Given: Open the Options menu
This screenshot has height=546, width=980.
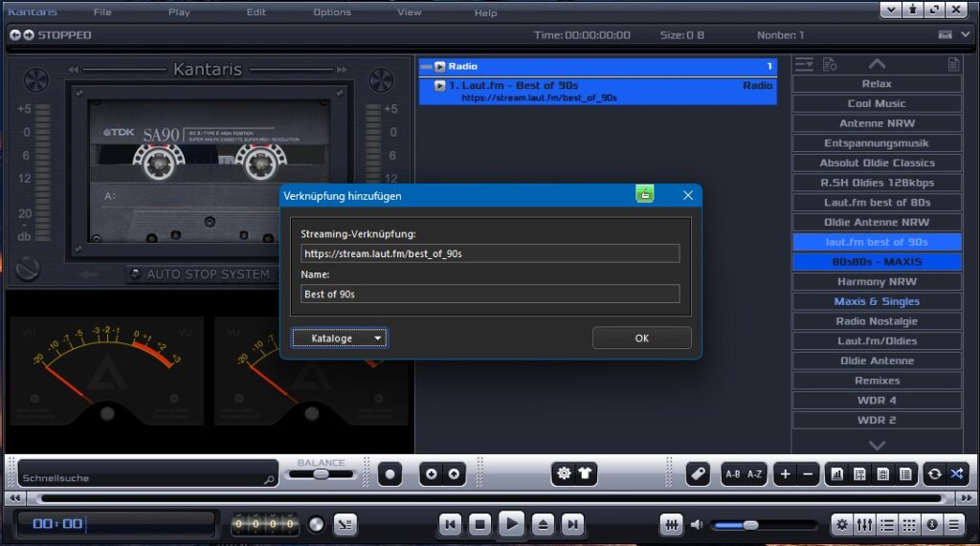Looking at the screenshot, I should point(332,11).
